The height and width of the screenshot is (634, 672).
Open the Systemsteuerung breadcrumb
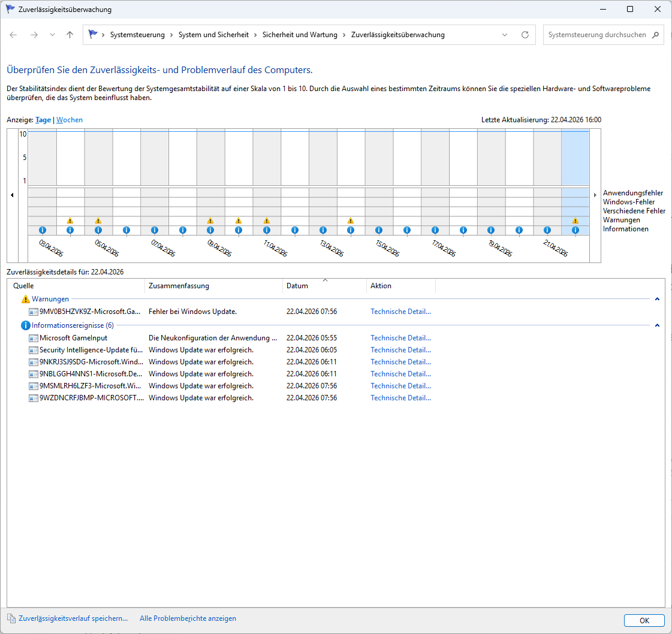pyautogui.click(x=137, y=35)
